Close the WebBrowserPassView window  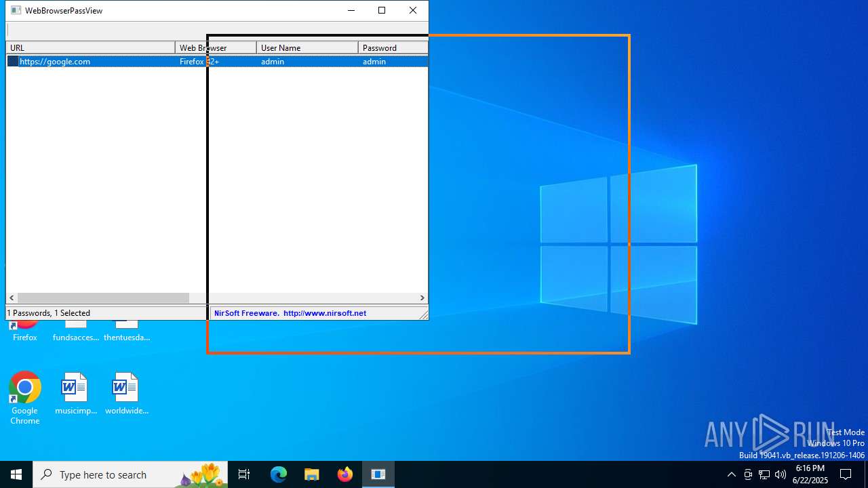(x=413, y=10)
